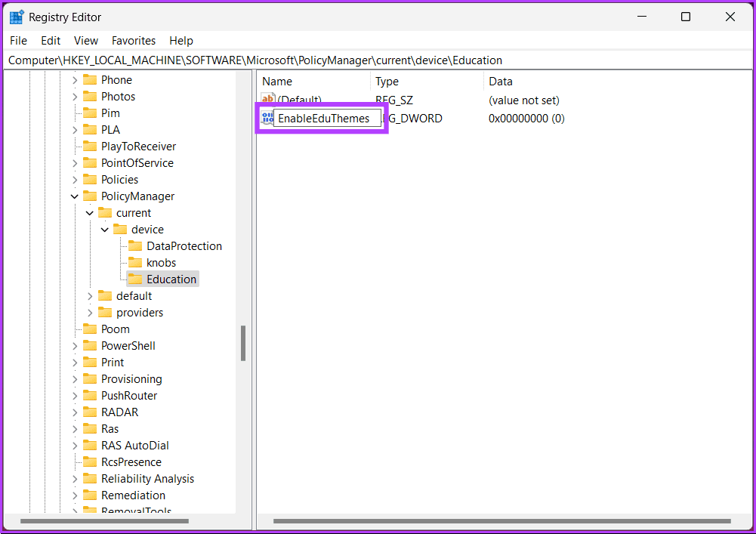Click the tree pane vertical scrollbar thumb
The height and width of the screenshot is (534, 756).
point(243,343)
